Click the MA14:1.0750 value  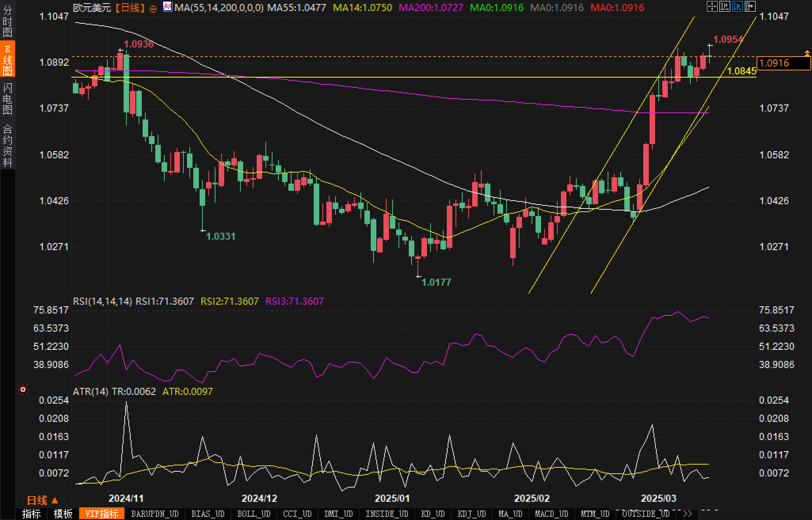[363, 8]
